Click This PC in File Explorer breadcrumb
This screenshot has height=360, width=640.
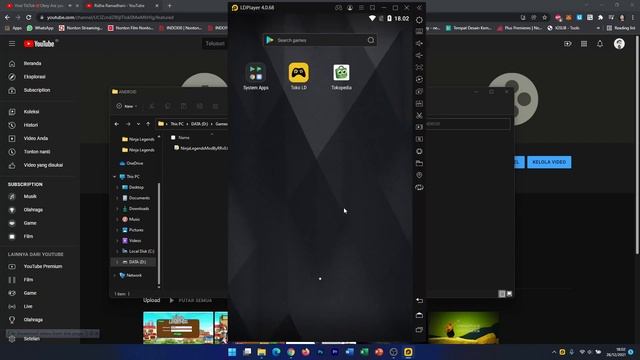177,124
